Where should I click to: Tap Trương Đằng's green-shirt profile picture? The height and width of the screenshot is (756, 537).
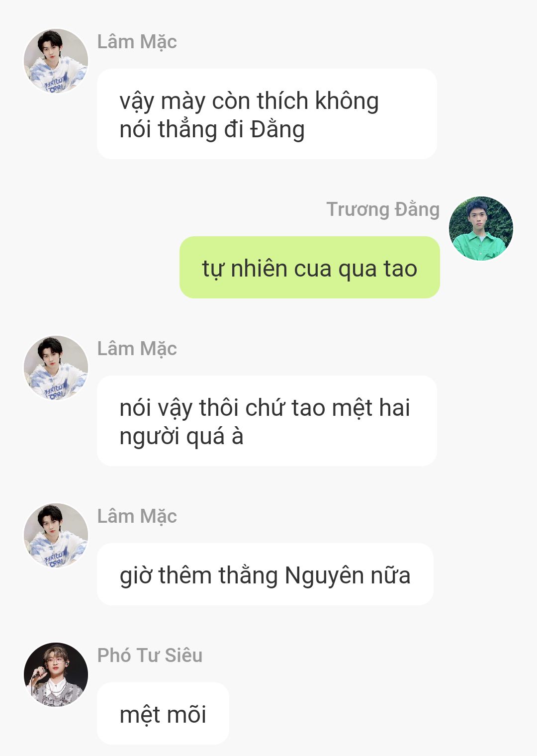[481, 228]
